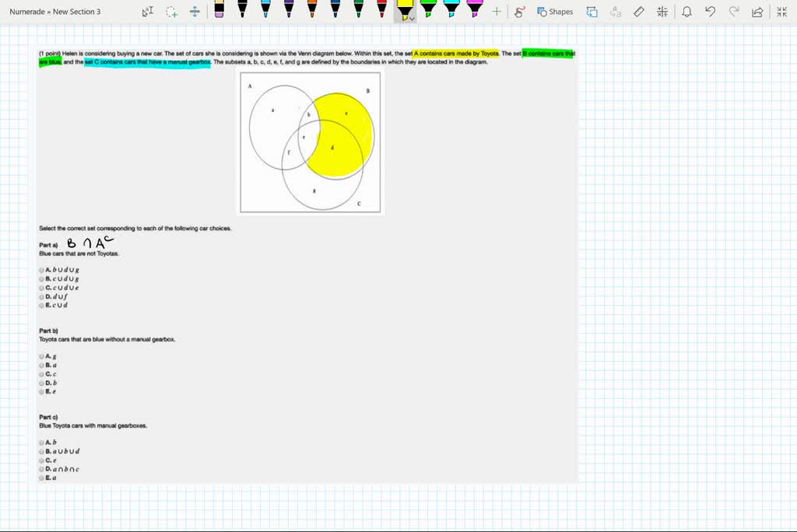This screenshot has width=797, height=532.
Task: Select option E 'c ∪ d' in Part a
Action: 42,305
